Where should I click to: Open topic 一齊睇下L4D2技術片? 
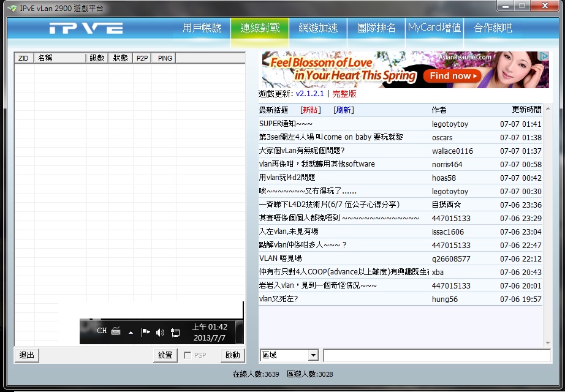(x=329, y=205)
